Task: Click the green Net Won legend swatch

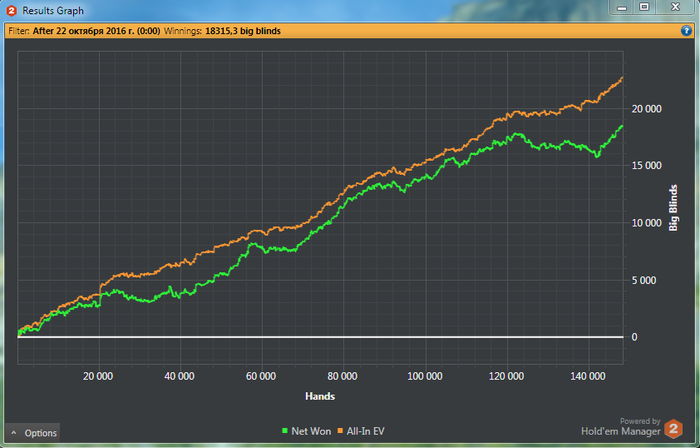Action: point(285,431)
